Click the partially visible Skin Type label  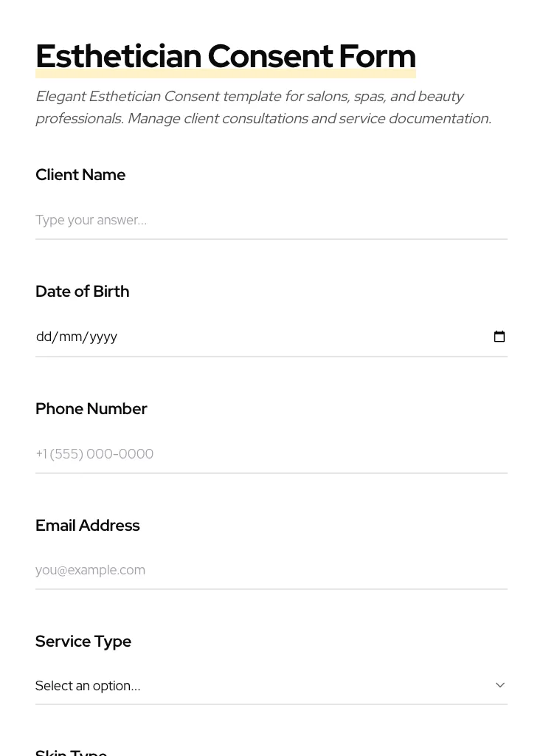coord(71,752)
